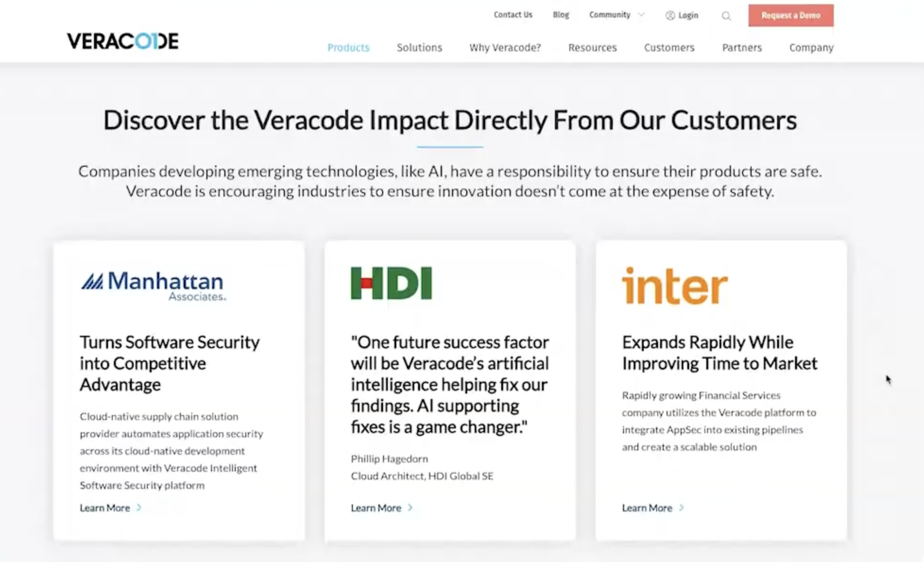924x562 pixels.
Task: Click the Why Veracode menu item
Action: [x=505, y=48]
